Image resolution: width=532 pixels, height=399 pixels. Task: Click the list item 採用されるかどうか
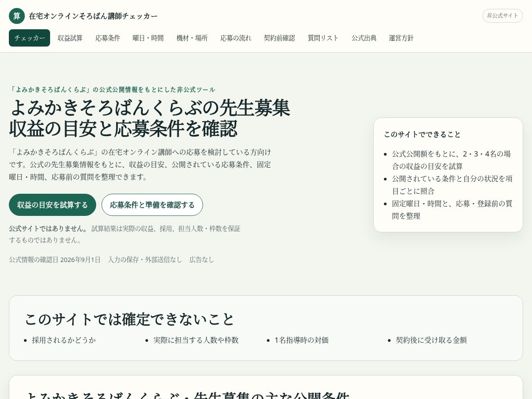[x=64, y=340]
